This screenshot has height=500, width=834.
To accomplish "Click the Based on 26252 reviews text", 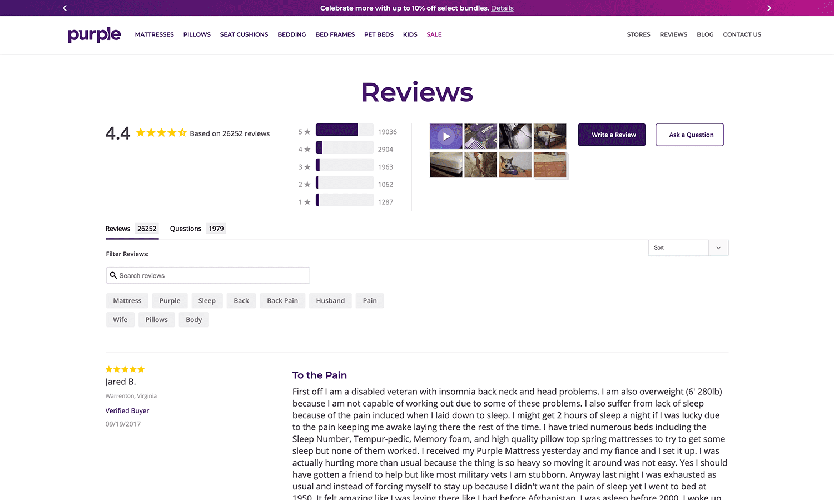I will click(x=230, y=134).
